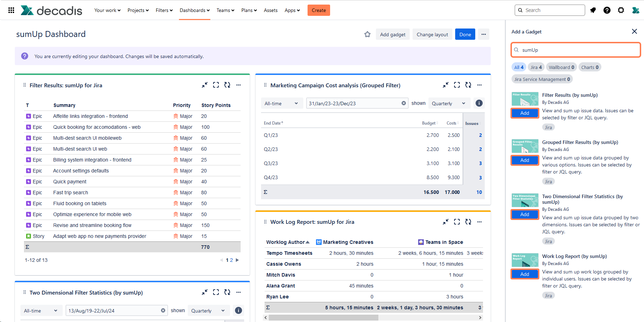Open the Teams menu
644x322 pixels.
[x=225, y=10]
